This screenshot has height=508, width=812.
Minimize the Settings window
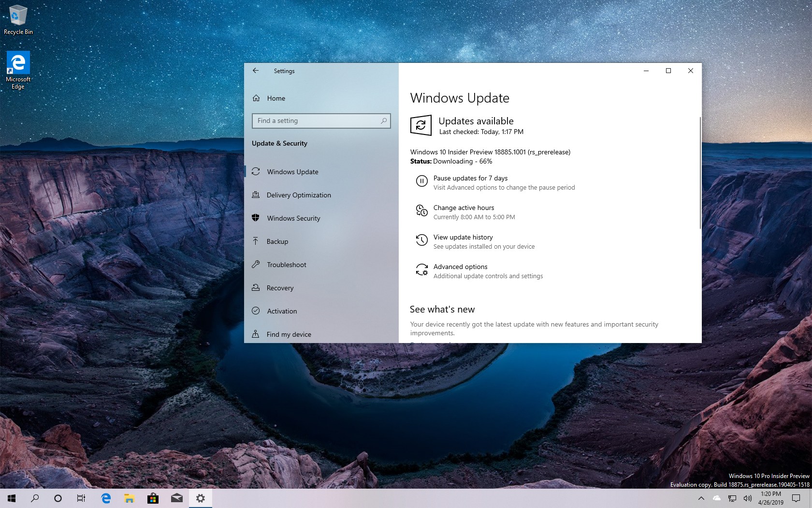click(x=646, y=71)
